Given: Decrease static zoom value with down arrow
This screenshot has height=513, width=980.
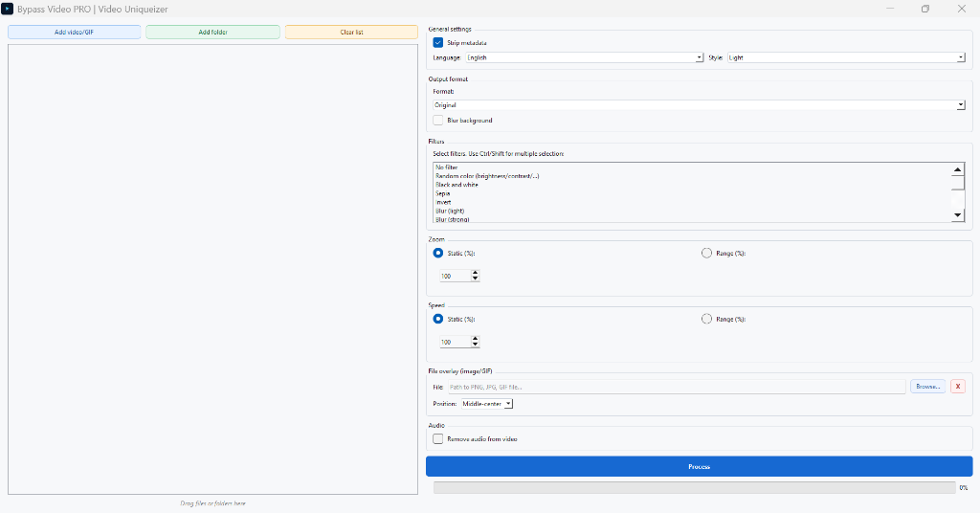Looking at the screenshot, I should click(475, 279).
